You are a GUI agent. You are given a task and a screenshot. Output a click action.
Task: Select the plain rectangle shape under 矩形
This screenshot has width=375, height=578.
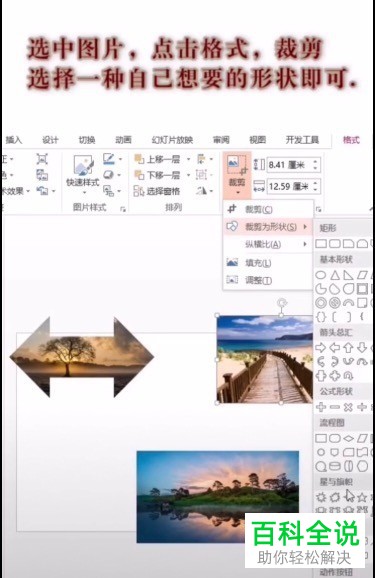[321, 244]
